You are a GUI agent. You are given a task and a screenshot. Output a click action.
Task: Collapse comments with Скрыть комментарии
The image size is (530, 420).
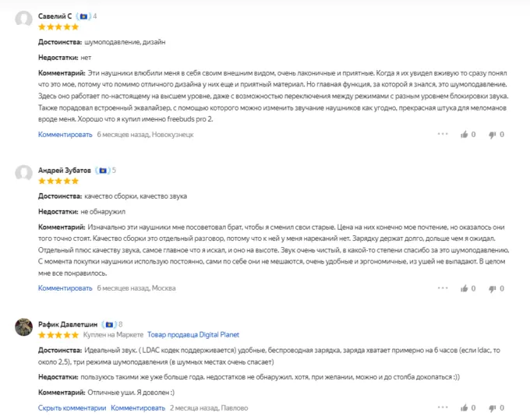pyautogui.click(x=72, y=408)
